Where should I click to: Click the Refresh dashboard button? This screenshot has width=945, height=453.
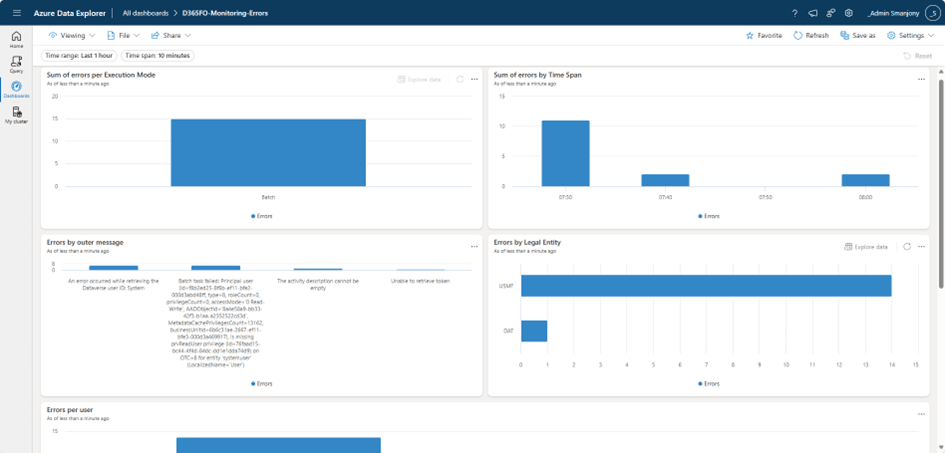point(811,35)
